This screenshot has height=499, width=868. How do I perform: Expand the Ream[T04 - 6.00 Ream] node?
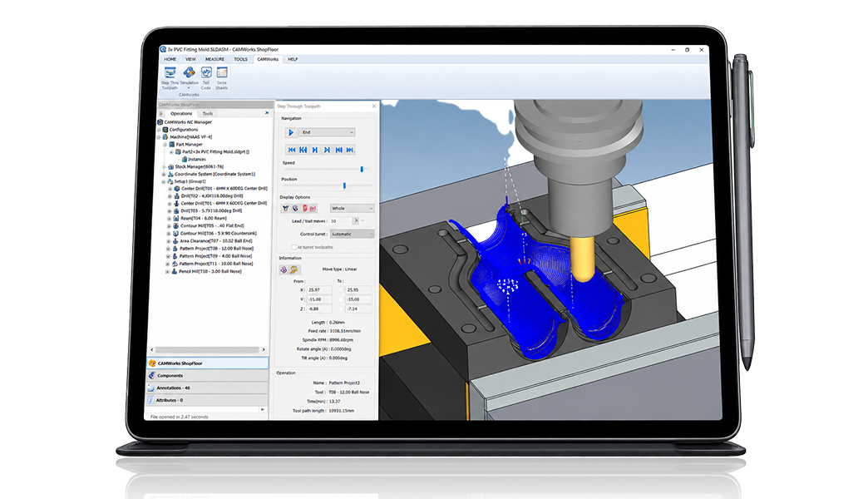click(170, 218)
